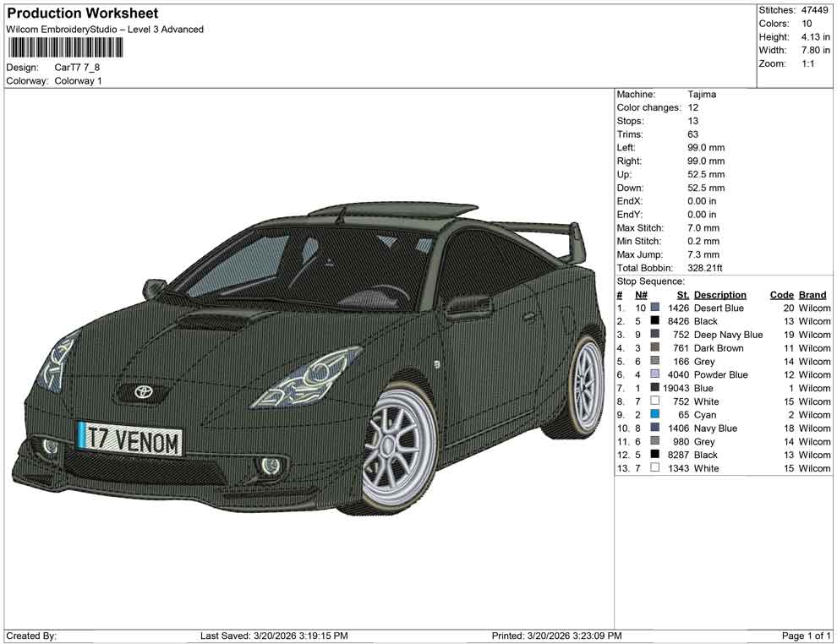The width and height of the screenshot is (837, 644).
Task: Select the Deep Navy Blue swatch
Action: pyautogui.click(x=655, y=335)
